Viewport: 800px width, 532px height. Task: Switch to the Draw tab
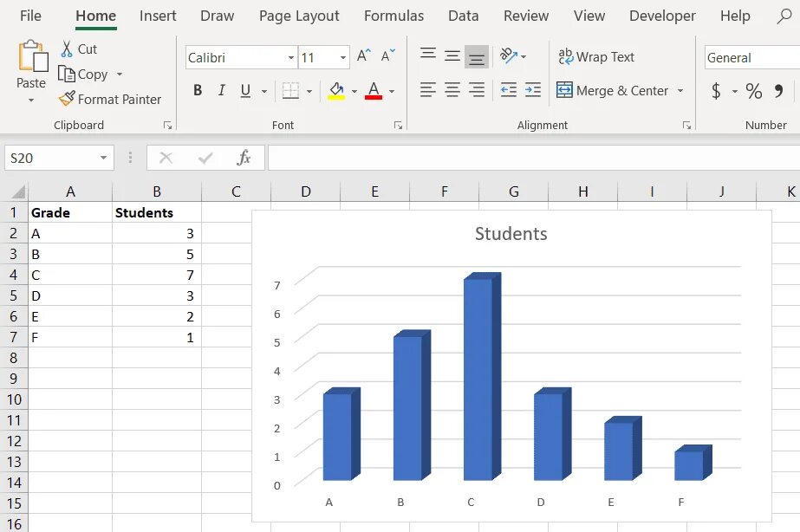(217, 16)
